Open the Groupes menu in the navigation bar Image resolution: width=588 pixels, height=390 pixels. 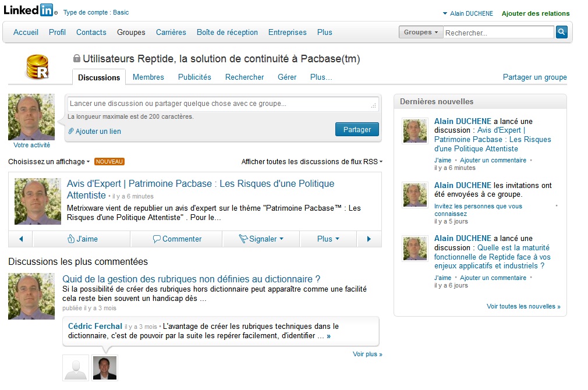coord(131,32)
